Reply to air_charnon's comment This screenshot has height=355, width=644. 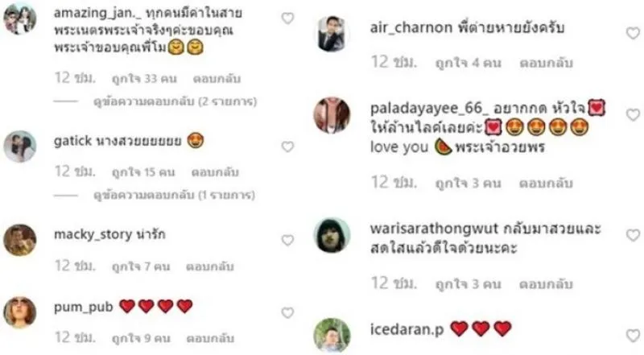point(546,63)
